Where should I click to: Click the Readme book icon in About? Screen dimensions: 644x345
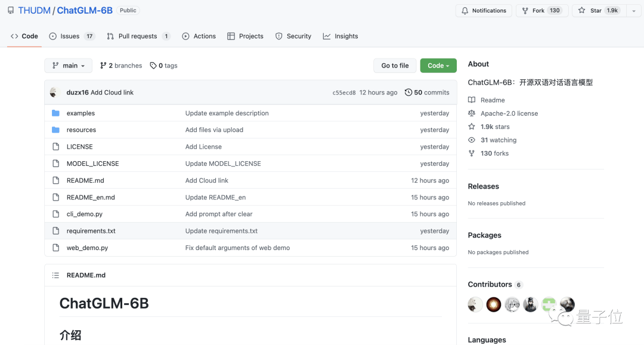coord(472,100)
